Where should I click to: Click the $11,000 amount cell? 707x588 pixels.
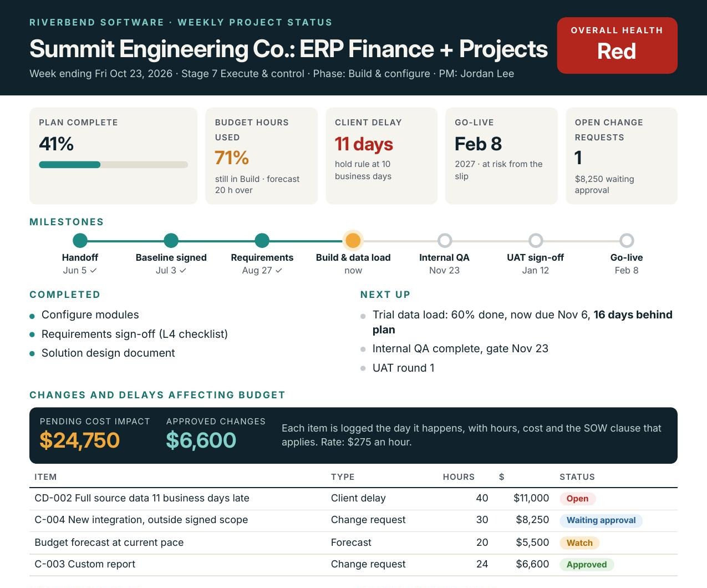click(531, 498)
